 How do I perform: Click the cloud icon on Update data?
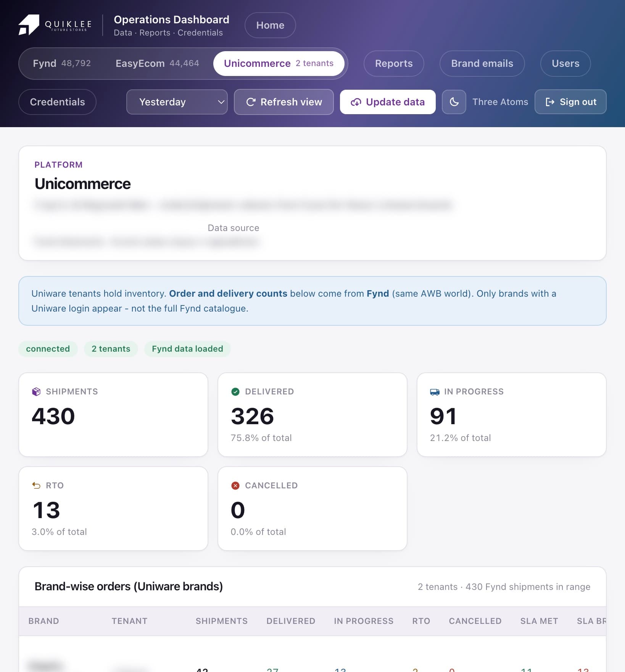point(356,102)
